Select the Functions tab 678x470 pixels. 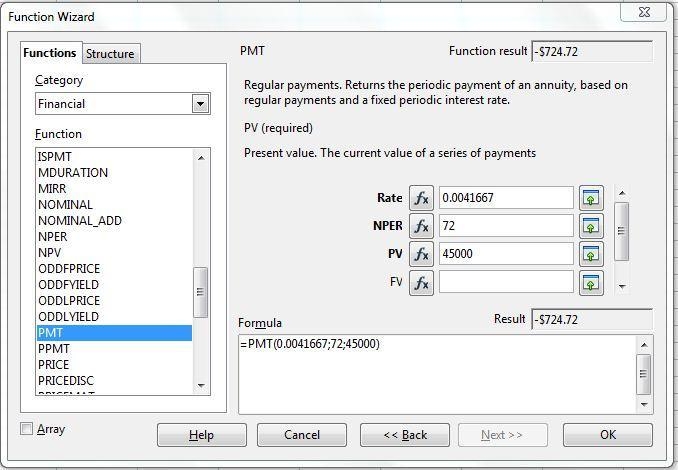(x=50, y=53)
